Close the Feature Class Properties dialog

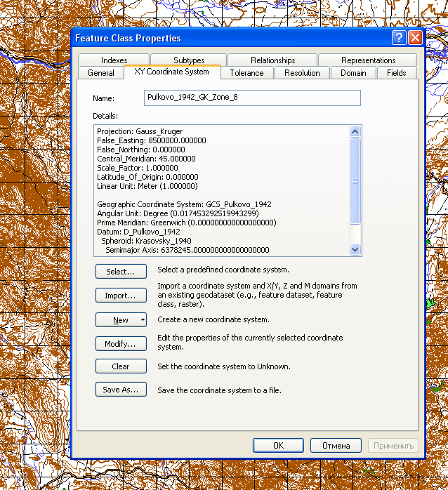pos(415,38)
